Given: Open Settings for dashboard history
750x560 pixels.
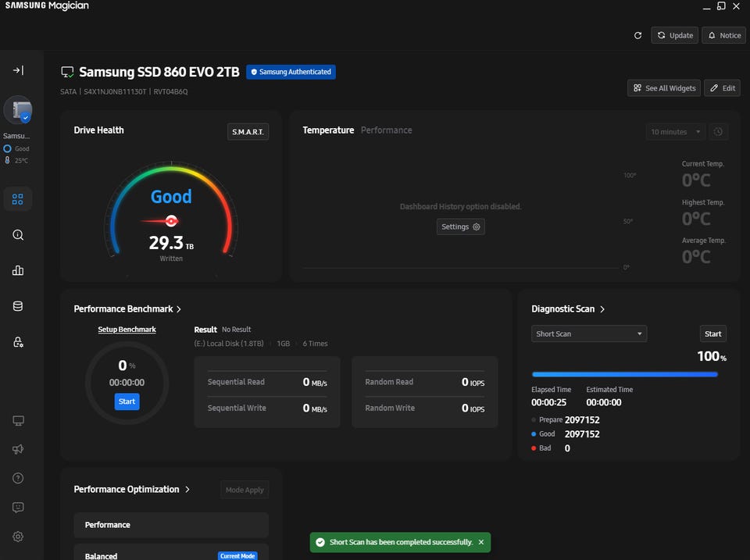Looking at the screenshot, I should pos(461,226).
